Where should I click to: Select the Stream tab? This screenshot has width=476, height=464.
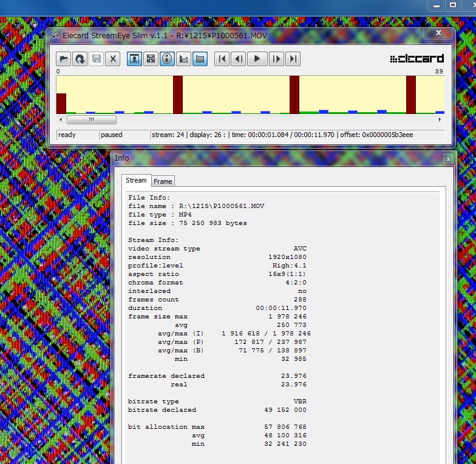coord(136,181)
